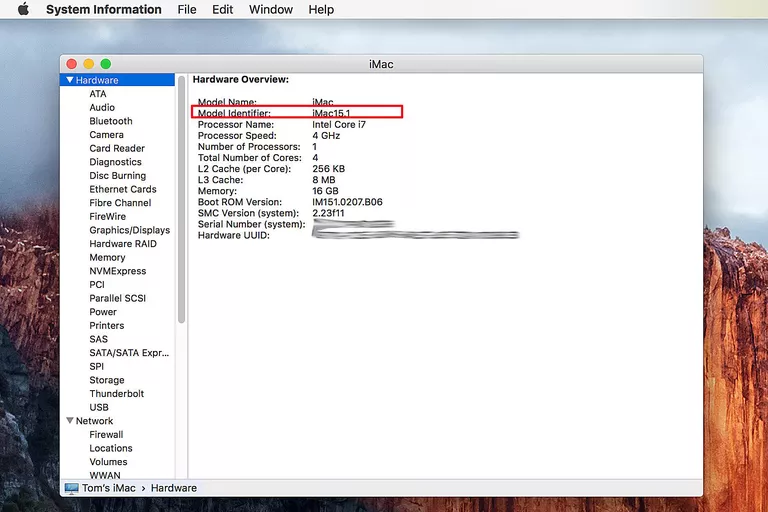Click the Processor Name value Intel Core i7

(x=339, y=124)
